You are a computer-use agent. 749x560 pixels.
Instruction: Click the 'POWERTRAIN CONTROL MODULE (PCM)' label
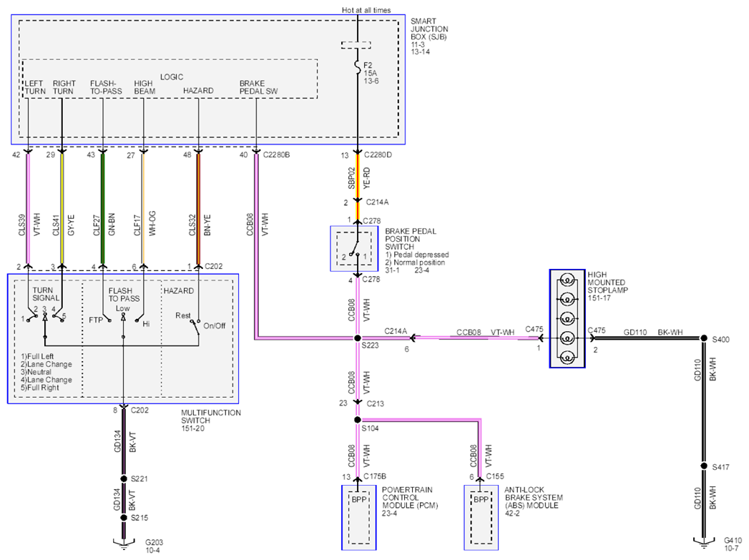(x=410, y=498)
